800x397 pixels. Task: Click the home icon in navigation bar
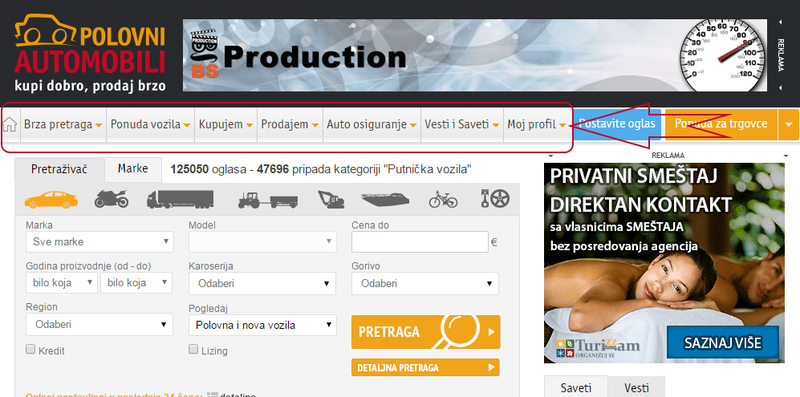(10, 125)
